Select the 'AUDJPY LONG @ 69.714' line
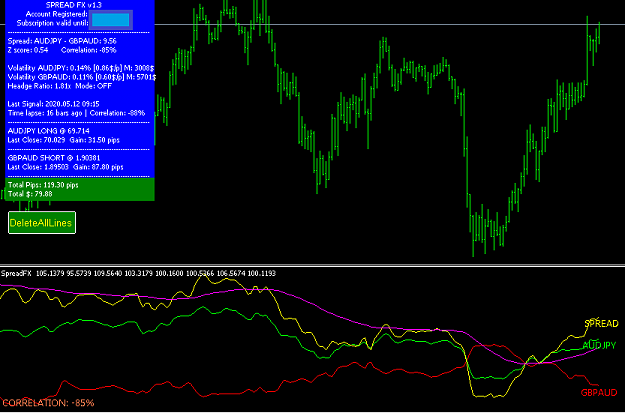This screenshot has height=413, width=625. tap(49, 131)
